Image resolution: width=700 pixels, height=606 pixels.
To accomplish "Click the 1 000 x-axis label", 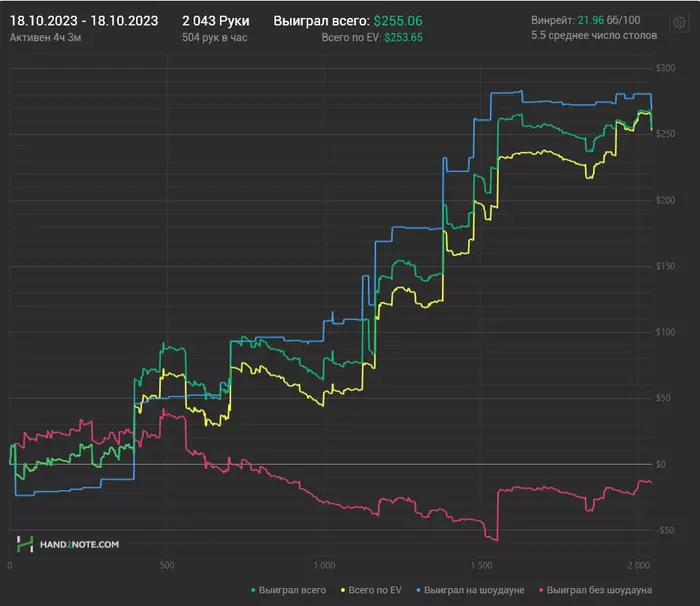I will pyautogui.click(x=324, y=565).
